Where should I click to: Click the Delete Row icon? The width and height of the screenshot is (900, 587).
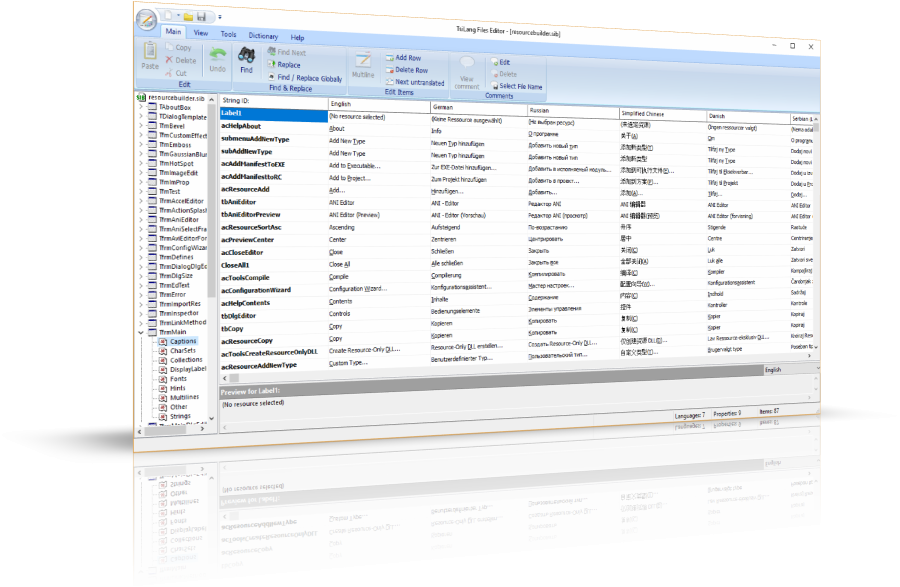[388, 70]
